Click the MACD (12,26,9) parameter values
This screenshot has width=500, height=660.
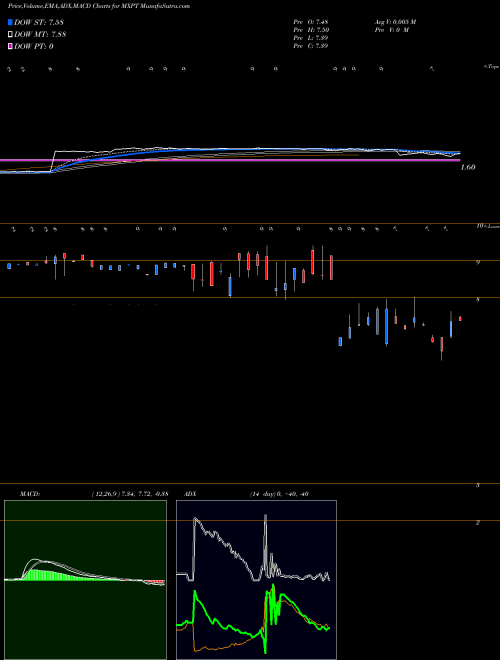[130, 494]
